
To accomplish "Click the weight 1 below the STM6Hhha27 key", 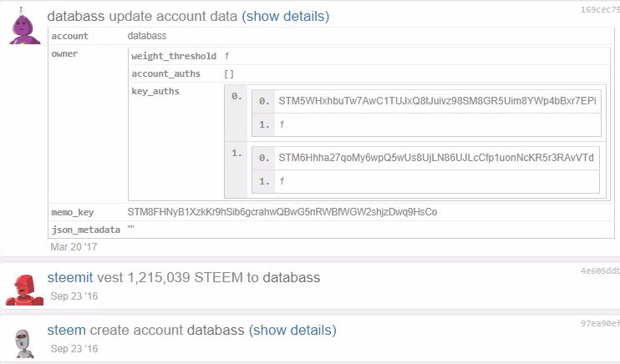I will (282, 181).
